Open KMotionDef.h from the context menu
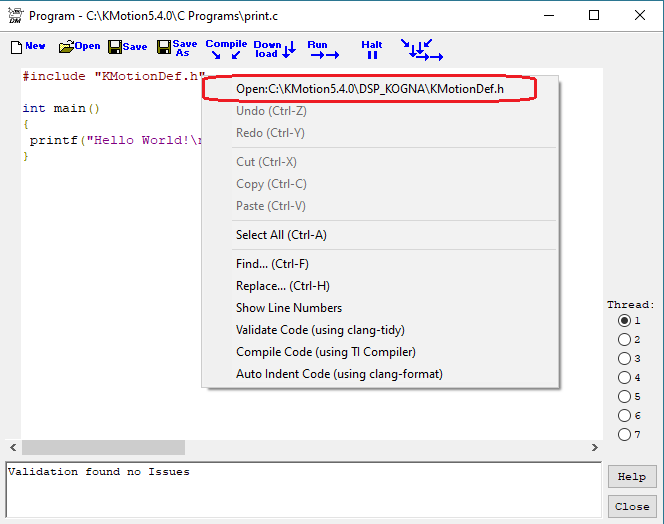Viewport: 664px width, 524px height. coord(369,89)
